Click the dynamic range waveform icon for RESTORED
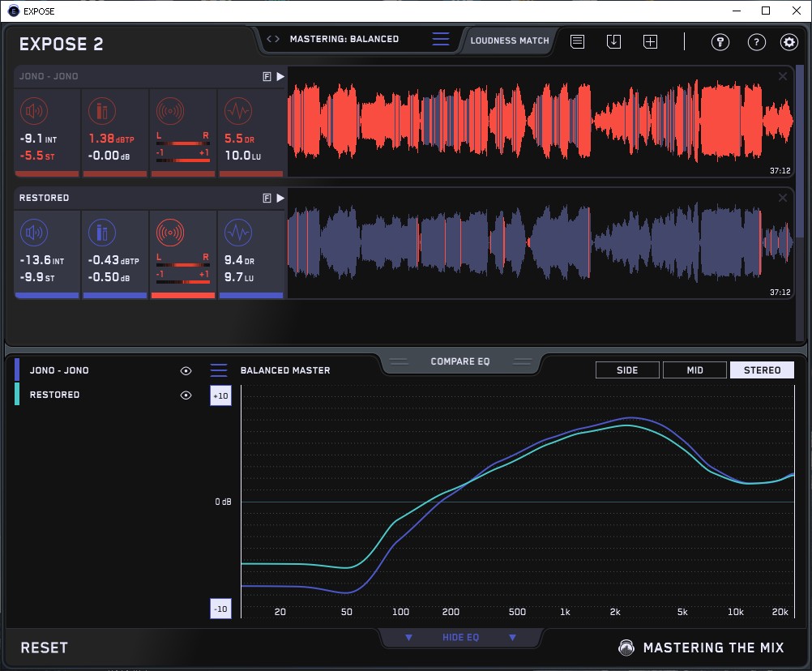The image size is (812, 671). click(237, 233)
